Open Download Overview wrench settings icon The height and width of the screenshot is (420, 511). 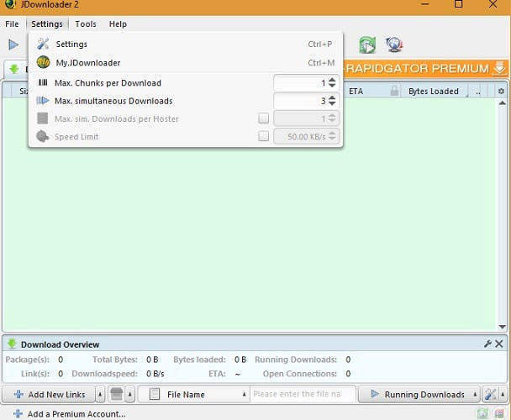(487, 344)
